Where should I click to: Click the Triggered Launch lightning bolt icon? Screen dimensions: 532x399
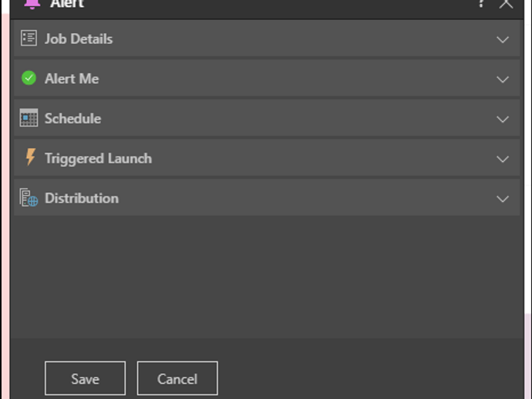[30, 158]
